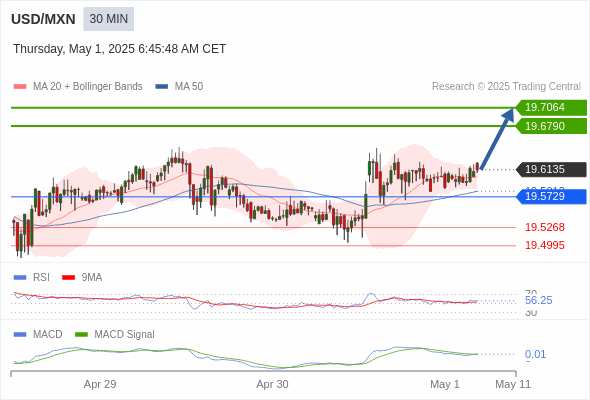Click the Apr 30 date marker

click(272, 384)
